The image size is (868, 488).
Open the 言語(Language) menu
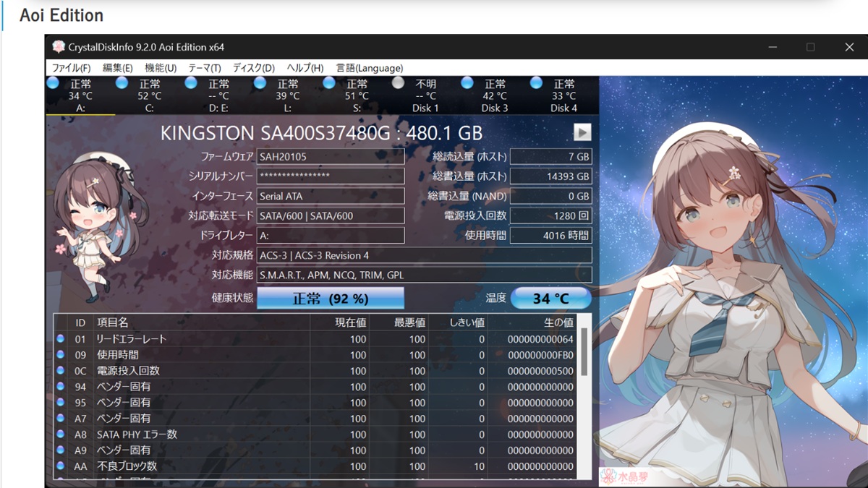(370, 68)
